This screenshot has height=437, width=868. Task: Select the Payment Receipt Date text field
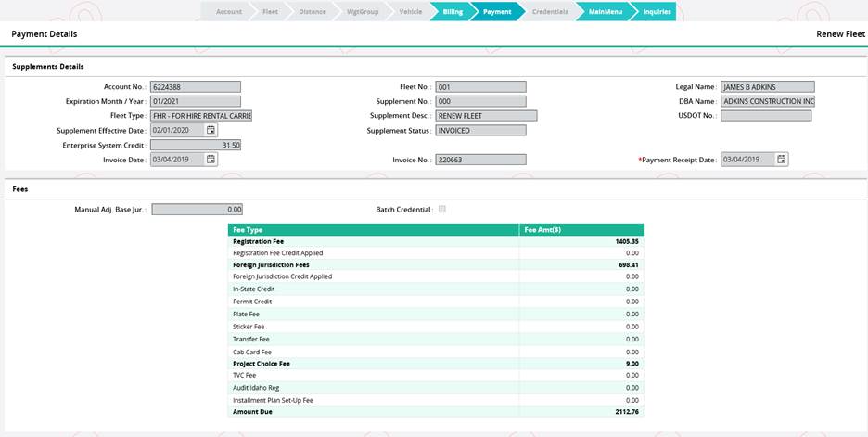coord(747,160)
